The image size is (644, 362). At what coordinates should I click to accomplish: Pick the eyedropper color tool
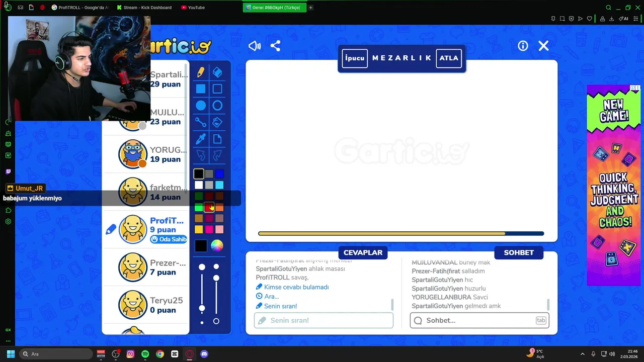[x=201, y=139]
